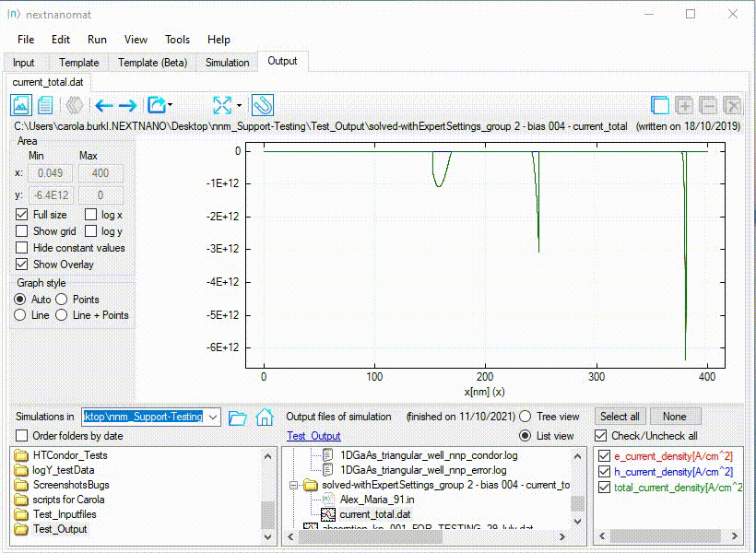The width and height of the screenshot is (756, 553).
Task: Switch to the Simulation tab
Action: click(x=227, y=63)
